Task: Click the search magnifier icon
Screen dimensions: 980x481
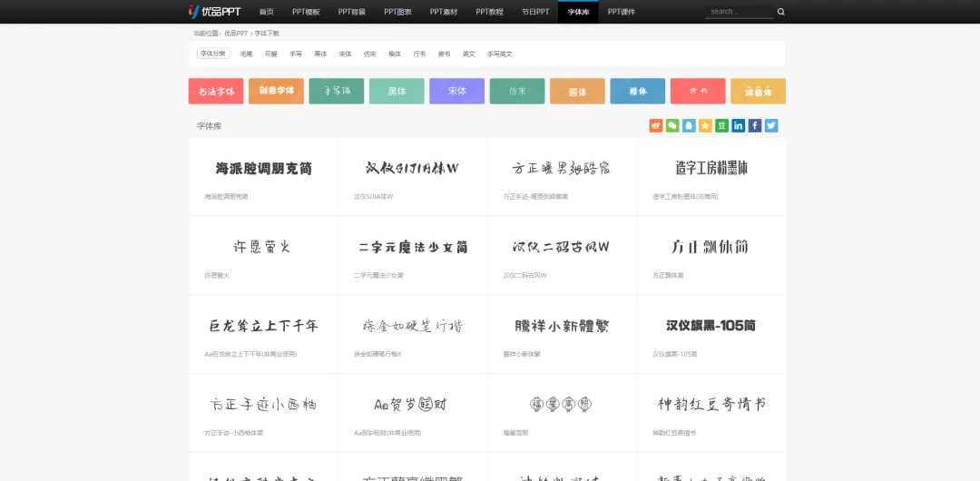Action: [780, 12]
